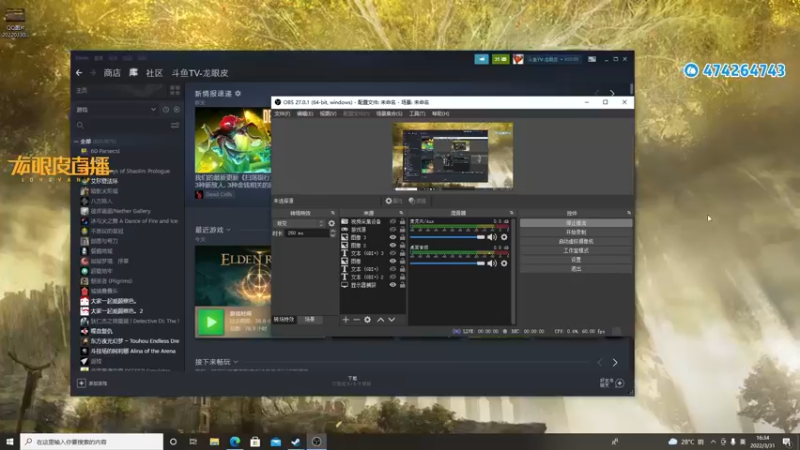This screenshot has height=450, width=800.
Task: Click the 开始录制 button in OBS controls
Action: click(x=576, y=232)
